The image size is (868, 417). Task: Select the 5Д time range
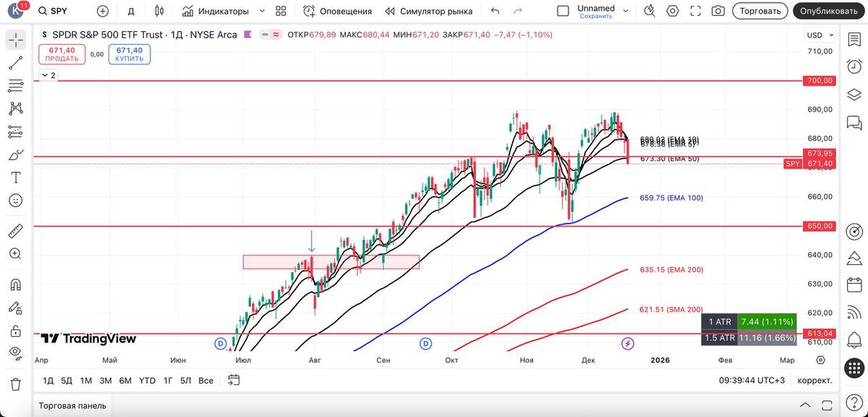[x=67, y=380]
